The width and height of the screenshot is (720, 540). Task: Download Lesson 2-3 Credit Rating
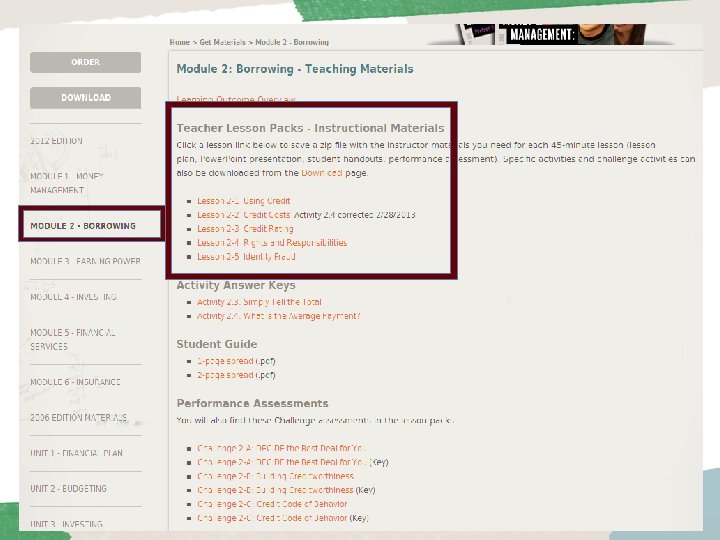coord(245,229)
